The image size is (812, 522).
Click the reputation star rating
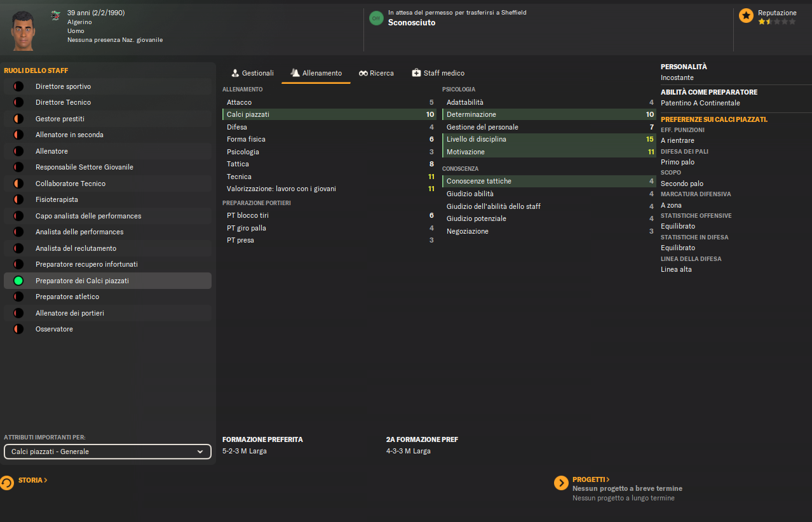pyautogui.click(x=776, y=22)
